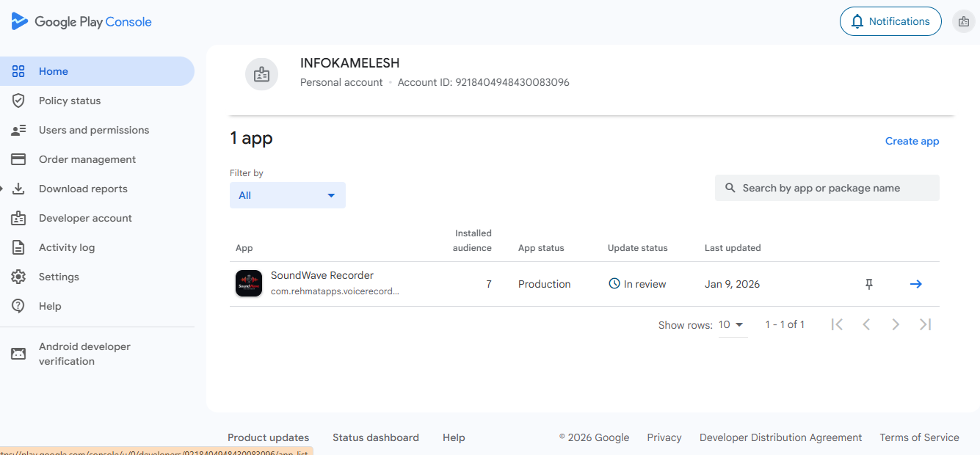Open Android developer verification in the sidebar

97,354
